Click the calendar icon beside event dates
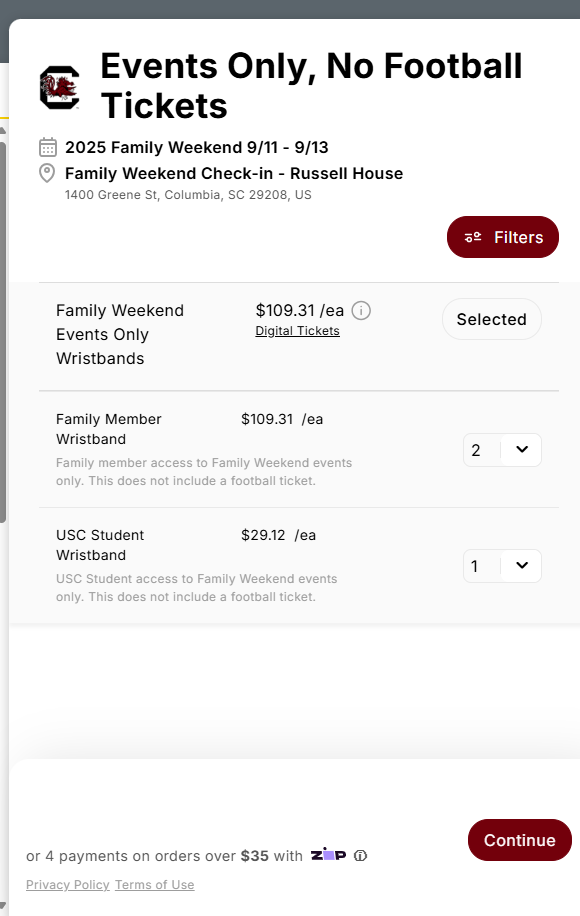Viewport: 580px width, 916px height. tap(48, 147)
